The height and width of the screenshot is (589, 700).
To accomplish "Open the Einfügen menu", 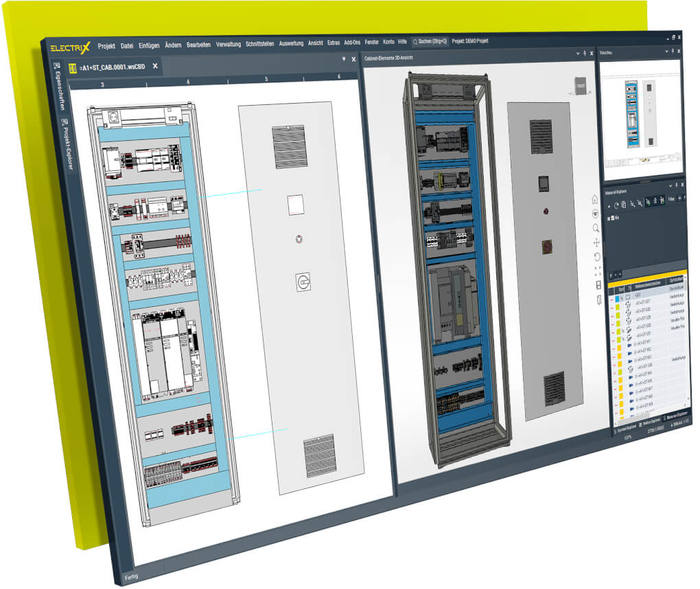I will (x=149, y=45).
